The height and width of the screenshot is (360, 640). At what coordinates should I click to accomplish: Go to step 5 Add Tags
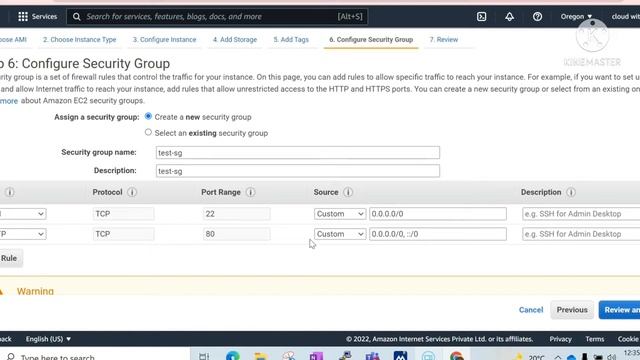[291, 40]
